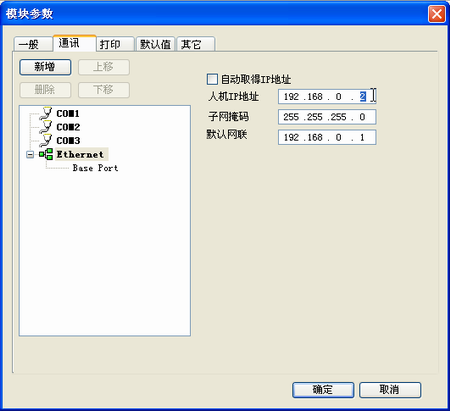Select the COM1 label in the tree

(x=68, y=114)
